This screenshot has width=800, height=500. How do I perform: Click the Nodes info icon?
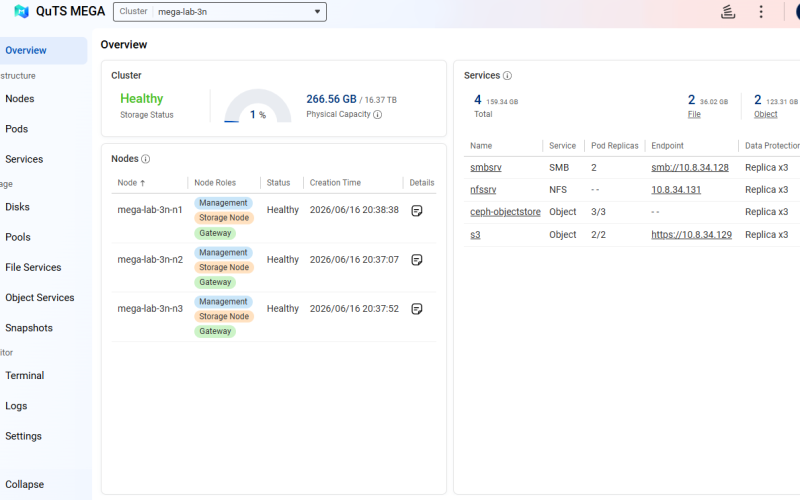(145, 159)
